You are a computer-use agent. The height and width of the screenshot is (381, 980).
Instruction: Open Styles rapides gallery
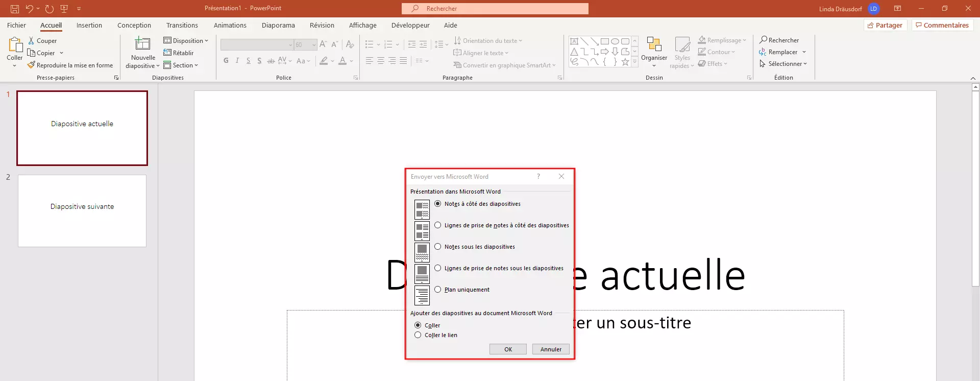coord(682,52)
